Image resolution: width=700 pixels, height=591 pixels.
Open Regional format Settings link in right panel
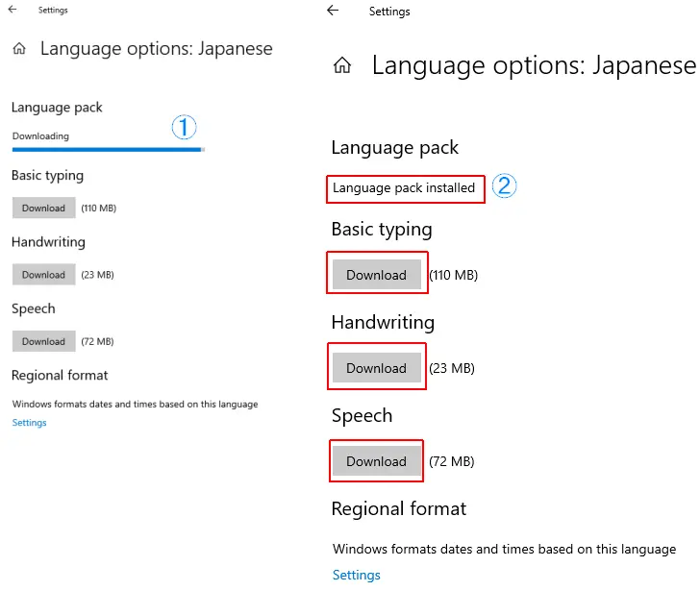(356, 575)
